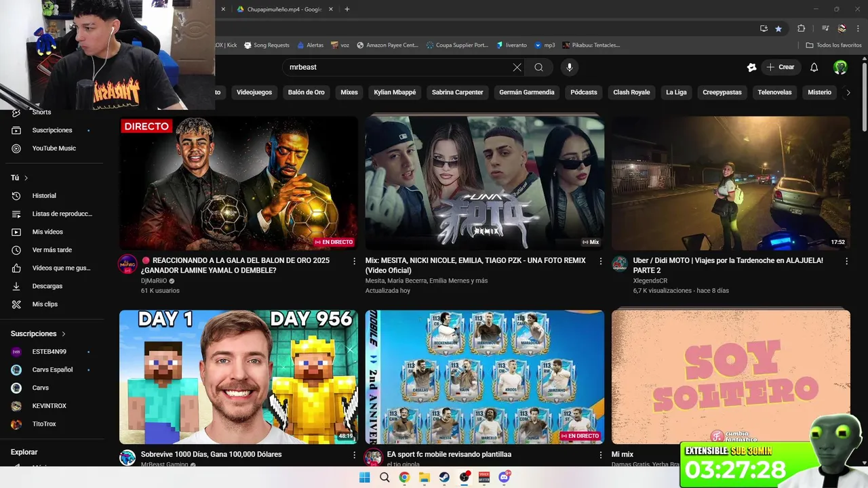Screen dimensions: 868x488
Task: Open Todos los favoritos bookmarks folder
Action: point(834,45)
